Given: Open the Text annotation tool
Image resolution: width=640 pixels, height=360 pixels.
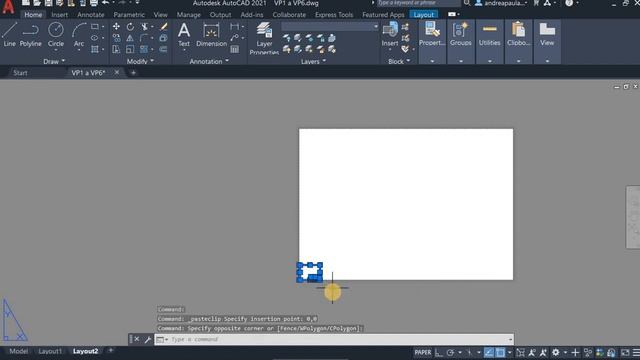Looking at the screenshot, I should coord(184,35).
